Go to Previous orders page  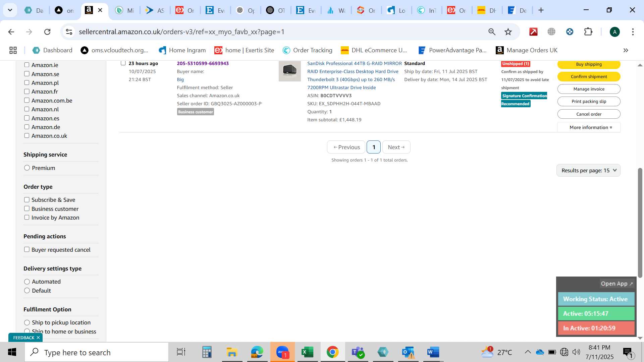346,147
